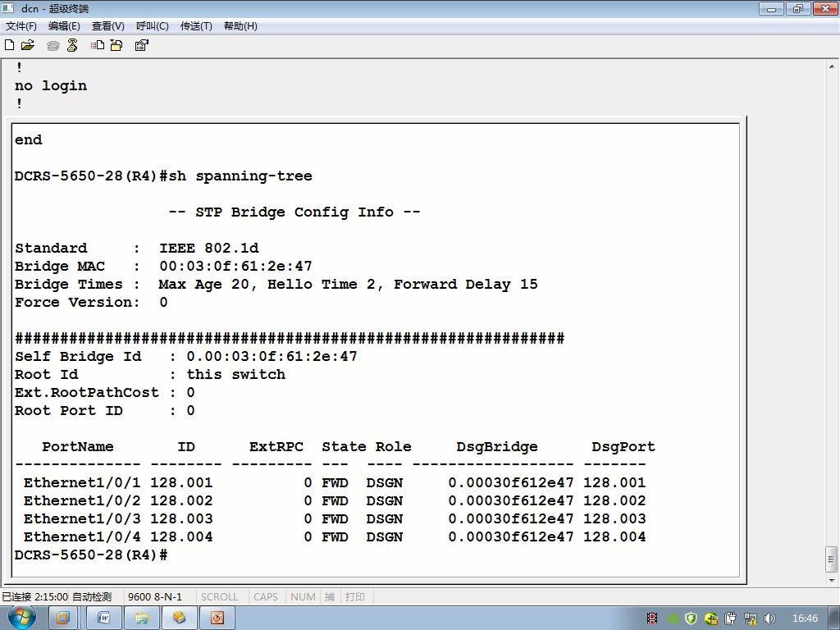Click the green shield tray icon
Screen dimensions: 840x630
(691, 619)
